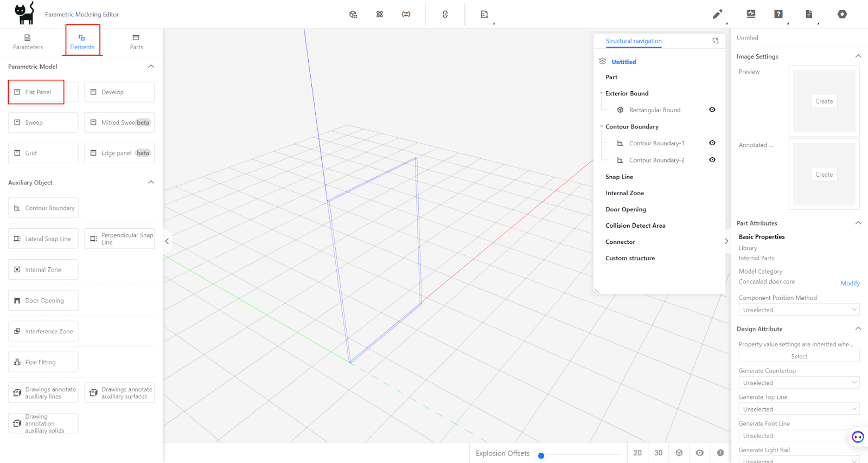Collapse the Parametric Model section
The height and width of the screenshot is (463, 868).
(151, 66)
